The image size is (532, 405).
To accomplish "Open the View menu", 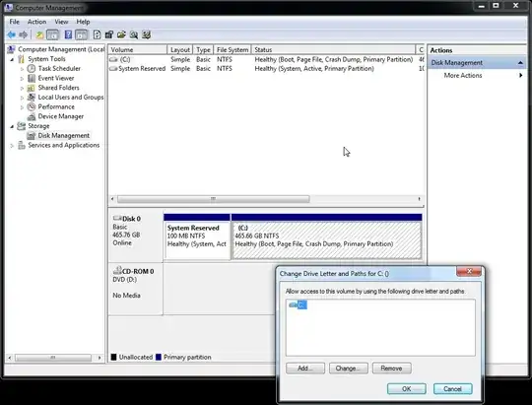I will point(61,22).
